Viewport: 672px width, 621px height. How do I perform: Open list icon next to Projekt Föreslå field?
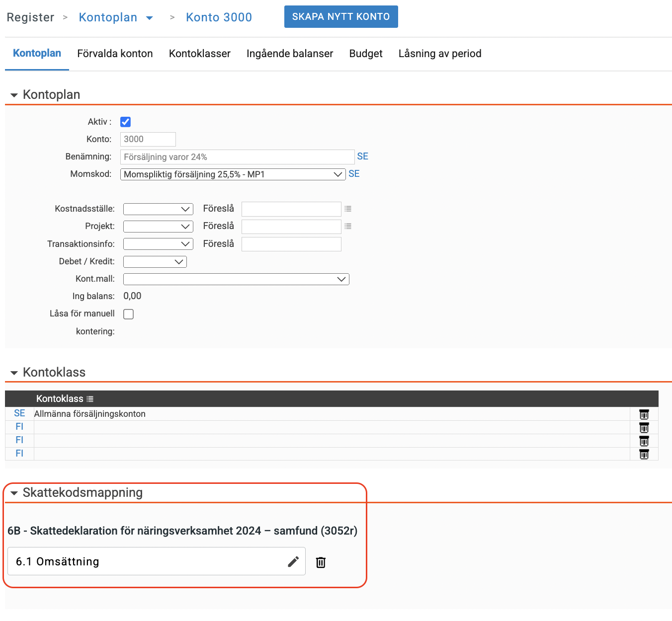coord(348,227)
